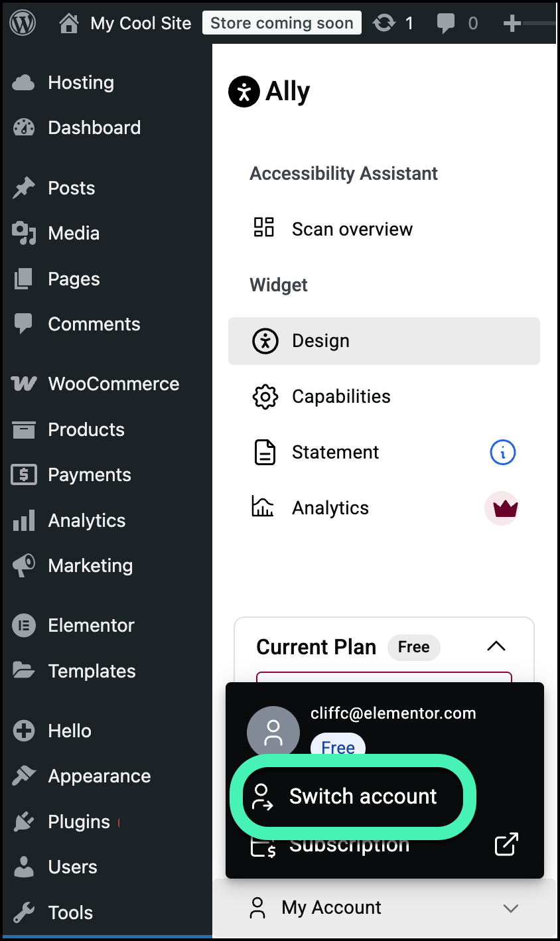Open the comments bubble icon in admin bar
Viewport: 560px width, 941px height.
tap(446, 23)
